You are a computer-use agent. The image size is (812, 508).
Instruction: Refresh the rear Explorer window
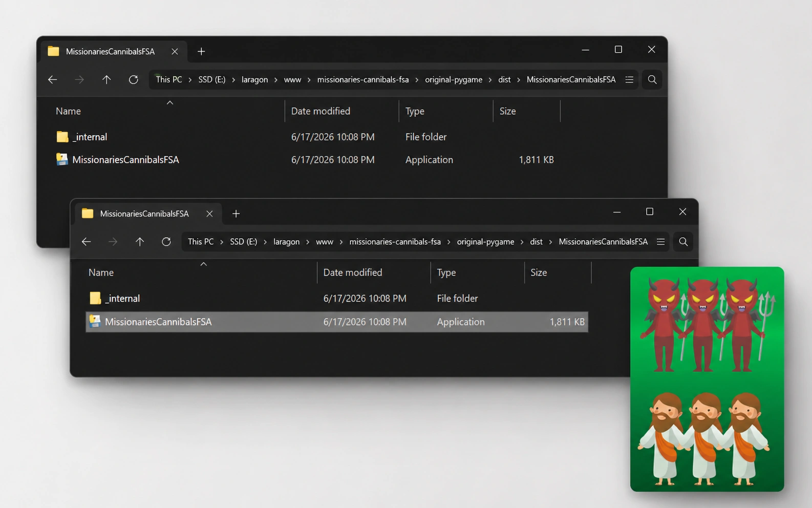coord(133,79)
